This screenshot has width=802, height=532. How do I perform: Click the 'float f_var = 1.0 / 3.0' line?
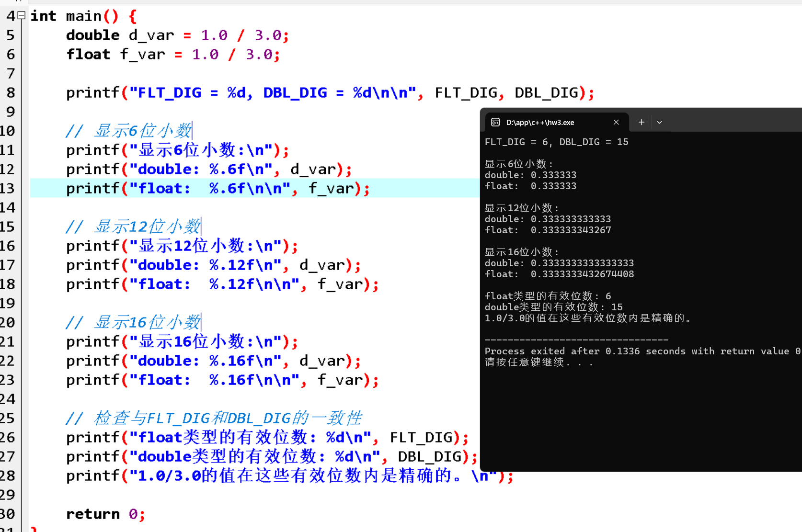[173, 55]
